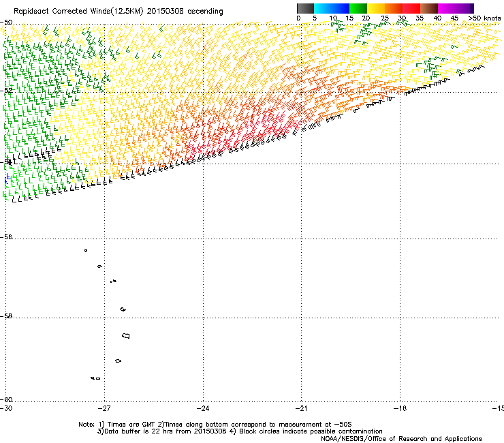Image resolution: width=504 pixels, height=443 pixels.
Task: Click the yellow 20-25 knots legend color
Action: pos(376,8)
